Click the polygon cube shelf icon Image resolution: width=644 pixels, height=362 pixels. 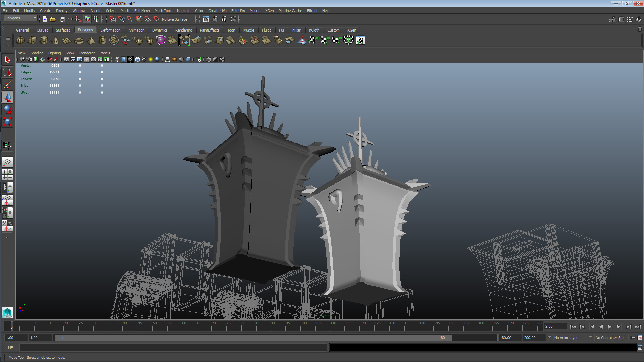tap(32, 40)
